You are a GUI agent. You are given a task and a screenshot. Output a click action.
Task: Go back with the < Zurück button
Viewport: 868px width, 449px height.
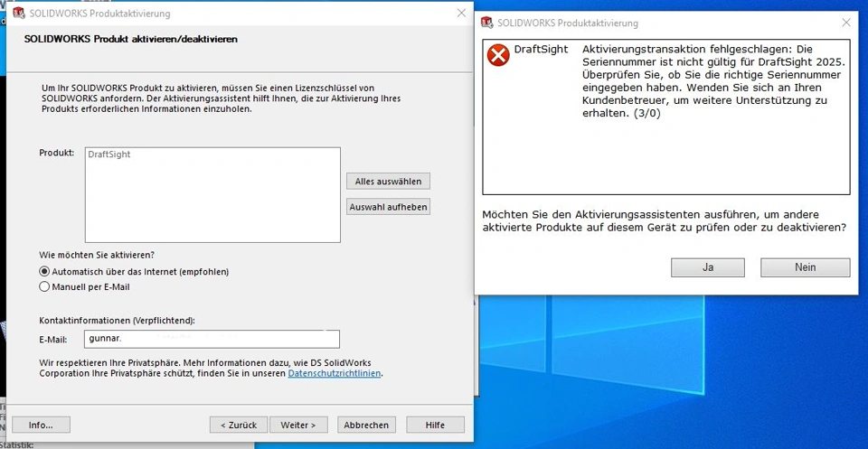[239, 425]
